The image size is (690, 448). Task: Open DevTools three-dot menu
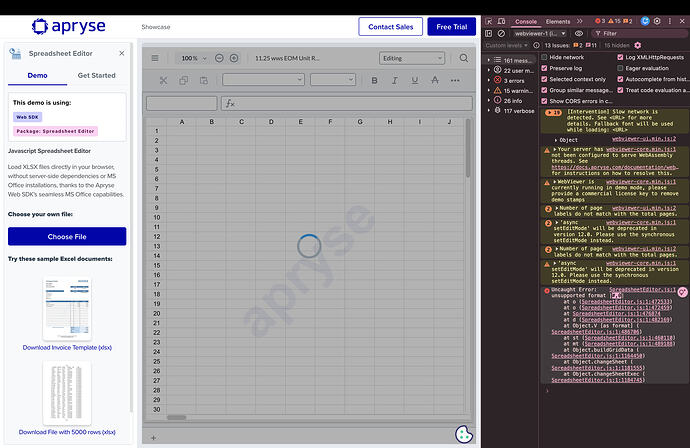[670, 21]
